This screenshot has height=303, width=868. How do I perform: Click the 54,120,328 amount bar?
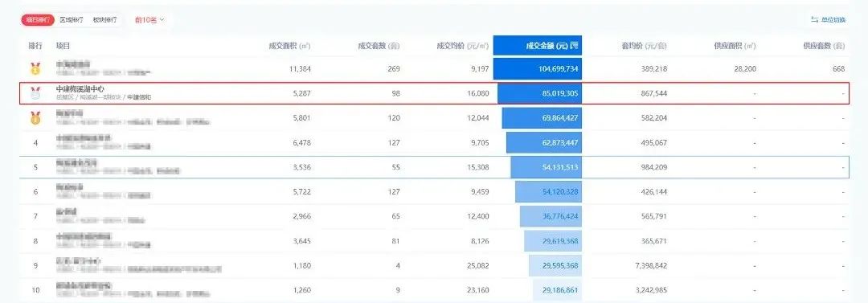[x=548, y=191]
